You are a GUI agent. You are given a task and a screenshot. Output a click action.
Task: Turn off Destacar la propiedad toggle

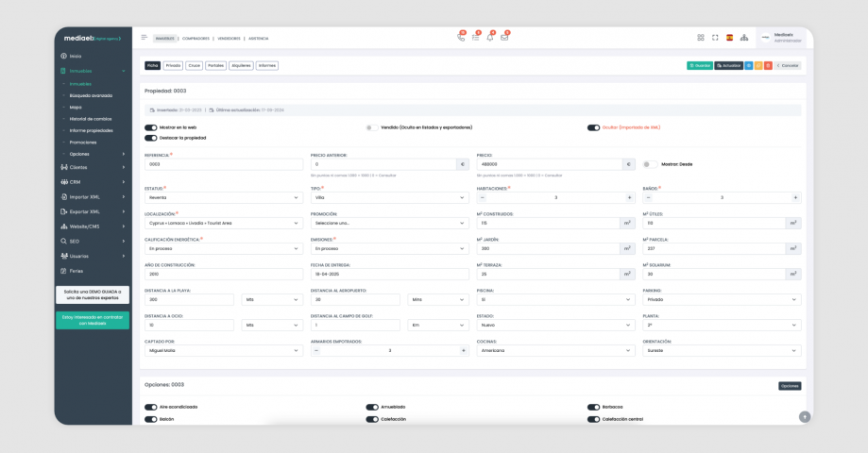(x=150, y=138)
